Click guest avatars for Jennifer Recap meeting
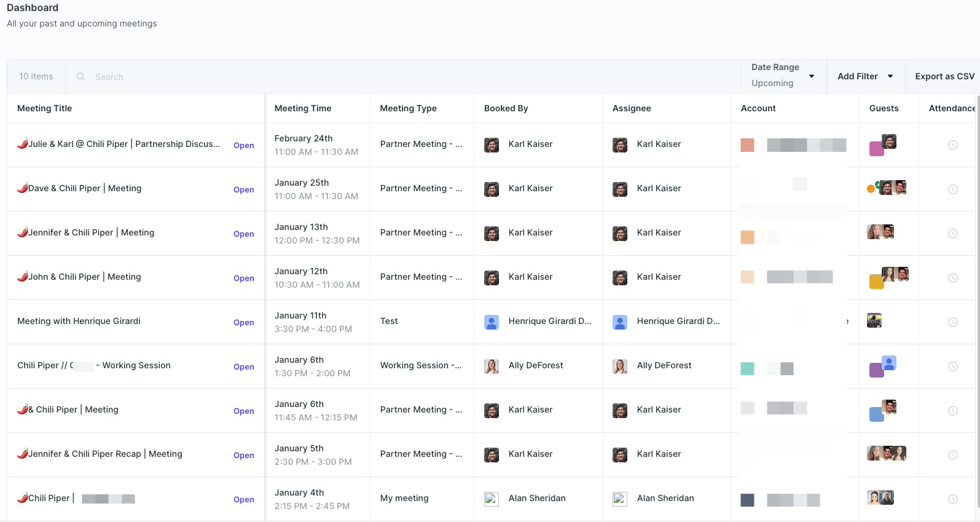980x522 pixels. (x=886, y=454)
